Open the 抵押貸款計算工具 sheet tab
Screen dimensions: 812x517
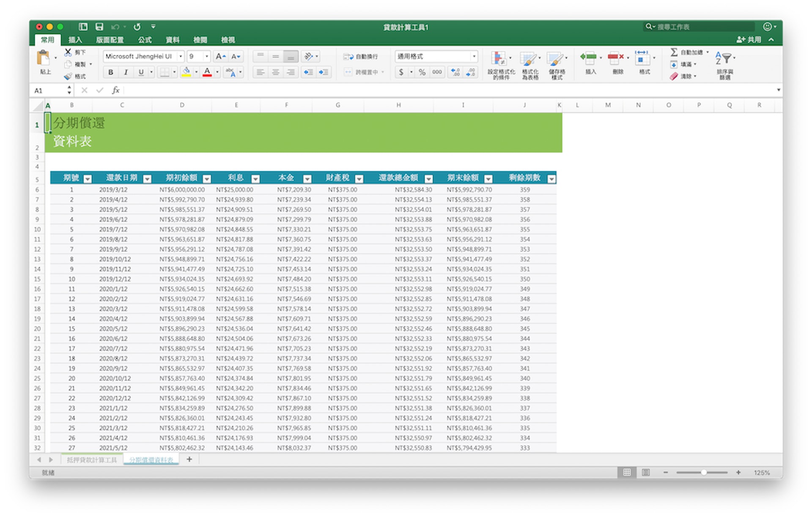click(91, 460)
